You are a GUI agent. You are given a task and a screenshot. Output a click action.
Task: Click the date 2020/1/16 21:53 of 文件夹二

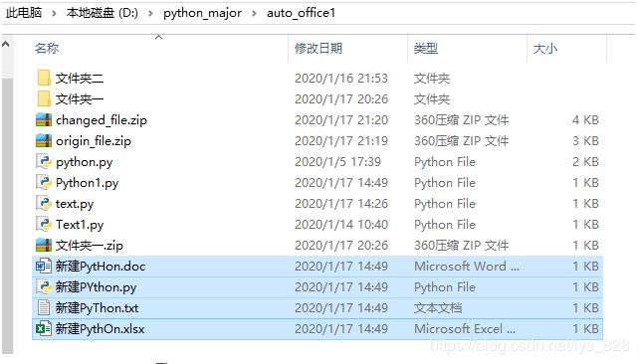point(341,78)
